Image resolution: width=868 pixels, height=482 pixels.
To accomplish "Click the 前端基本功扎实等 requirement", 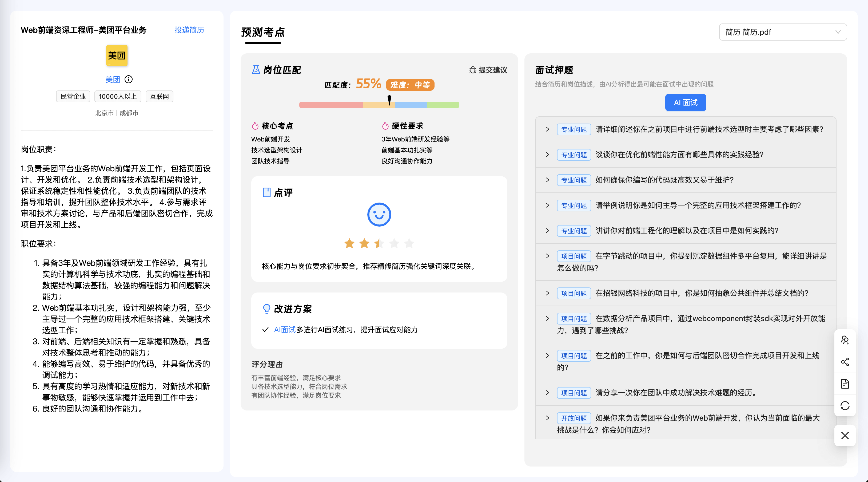I will click(x=407, y=150).
